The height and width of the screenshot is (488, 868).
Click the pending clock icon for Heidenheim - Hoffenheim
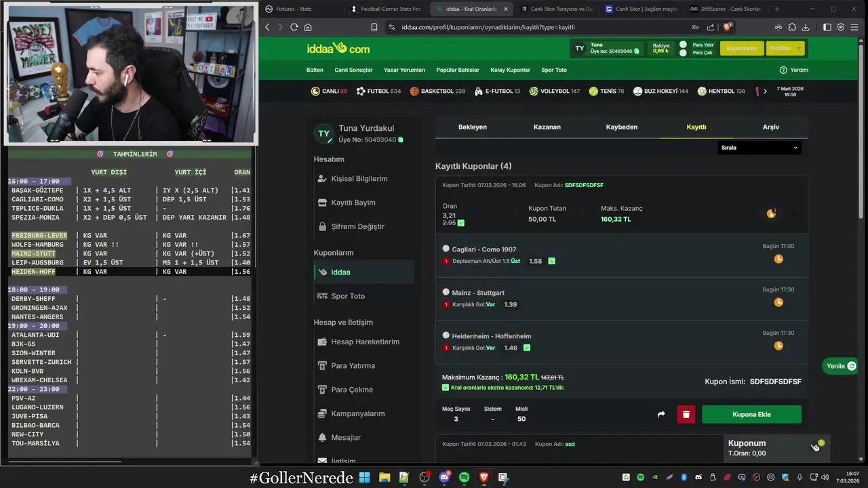point(778,346)
